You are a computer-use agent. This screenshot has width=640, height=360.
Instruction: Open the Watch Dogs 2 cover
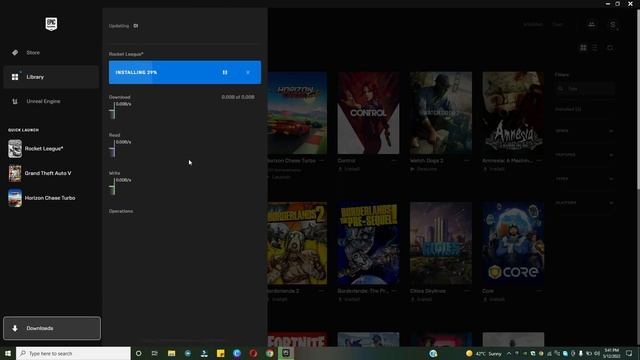pos(441,113)
